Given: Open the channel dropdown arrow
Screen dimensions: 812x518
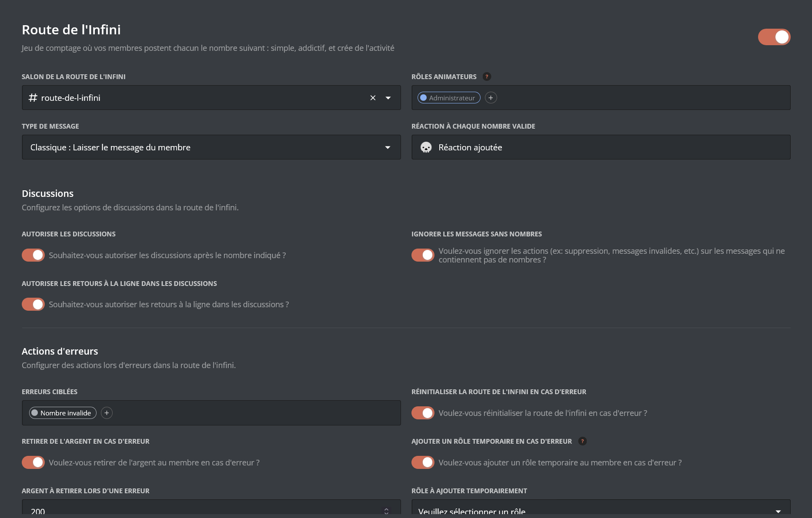Looking at the screenshot, I should [388, 98].
